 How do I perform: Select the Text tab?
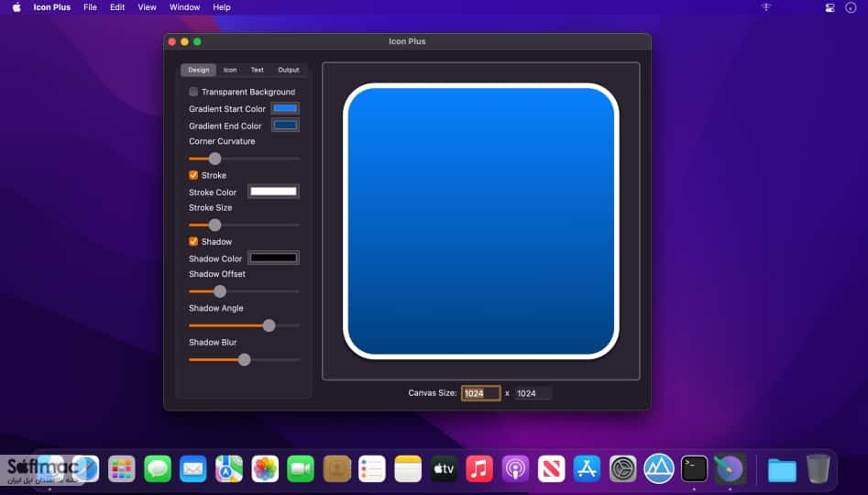pyautogui.click(x=257, y=70)
